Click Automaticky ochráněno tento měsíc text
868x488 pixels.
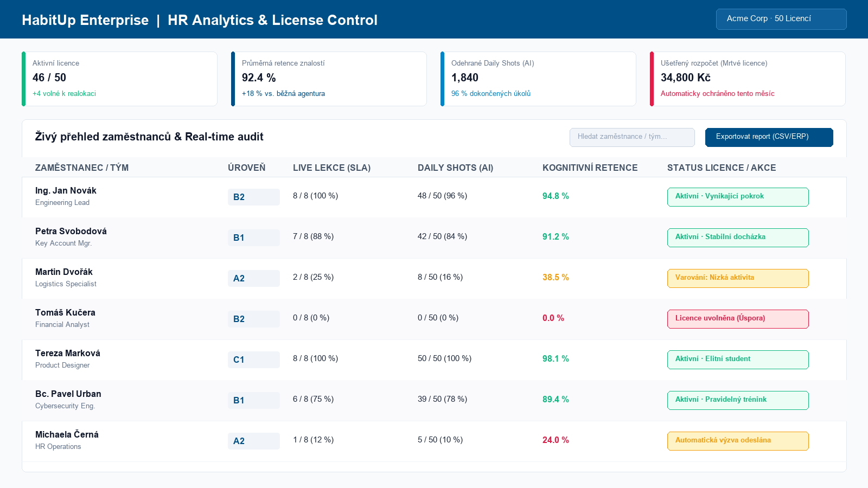point(717,94)
